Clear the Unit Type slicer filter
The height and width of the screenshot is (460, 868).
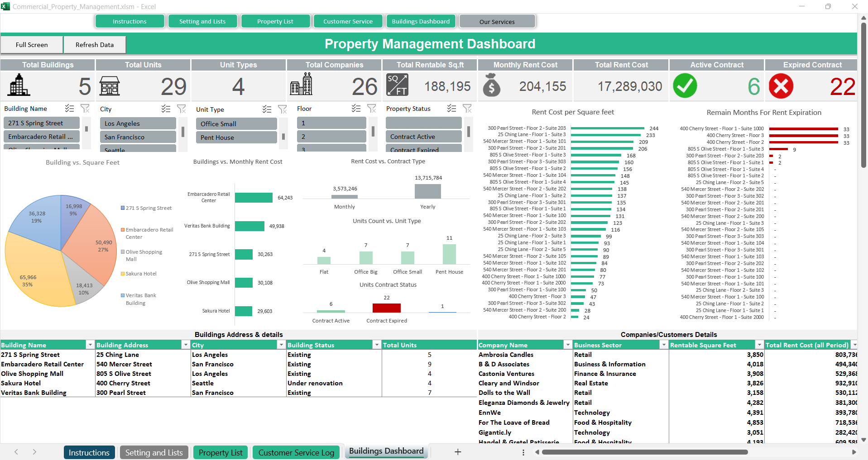click(283, 109)
